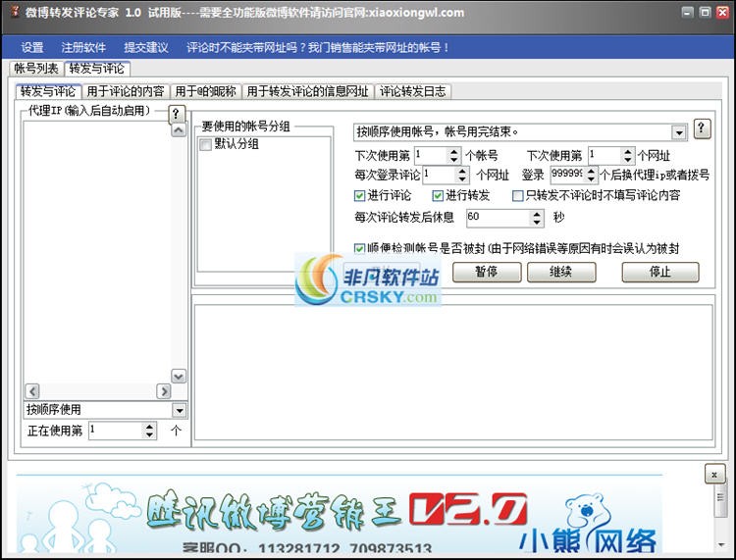This screenshot has width=736, height=560.
Task: Click left arrow of proxy list horizontal scrollbar
Action: click(32, 390)
